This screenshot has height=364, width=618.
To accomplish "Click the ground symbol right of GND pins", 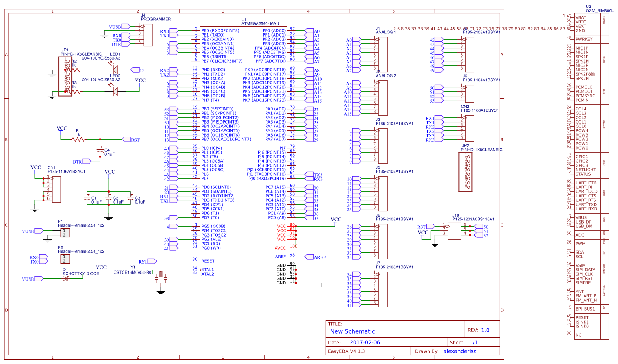I will click(322, 287).
